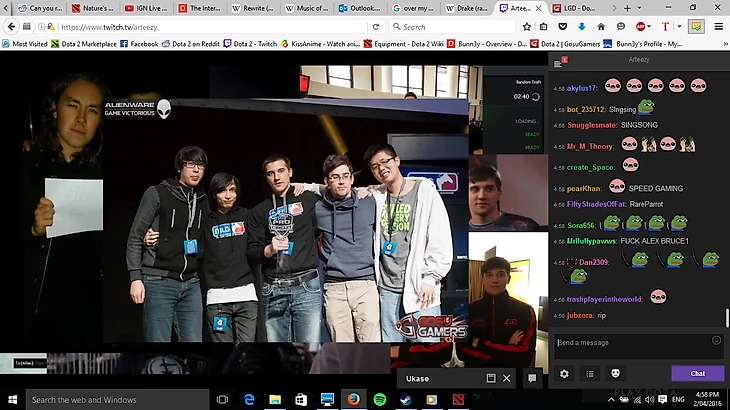This screenshot has width=730, height=410.
Task: Open the Firefox hamburger menu
Action: [x=719, y=27]
